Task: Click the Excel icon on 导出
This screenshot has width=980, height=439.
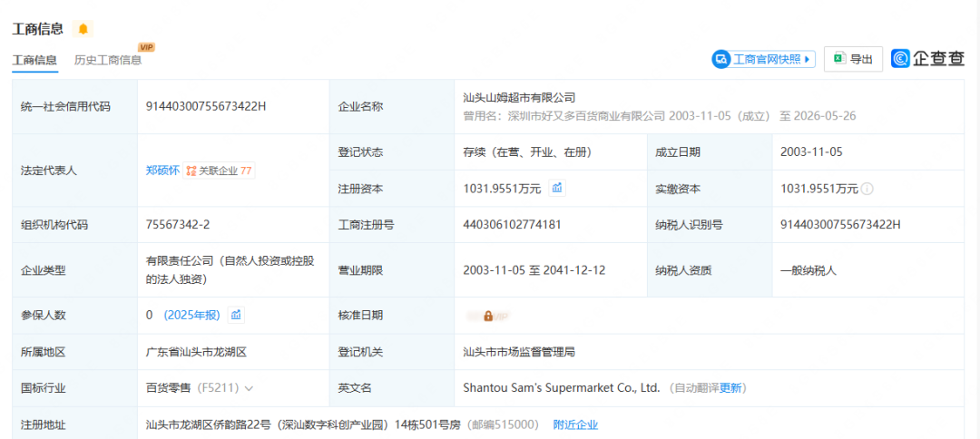Action: [839, 59]
